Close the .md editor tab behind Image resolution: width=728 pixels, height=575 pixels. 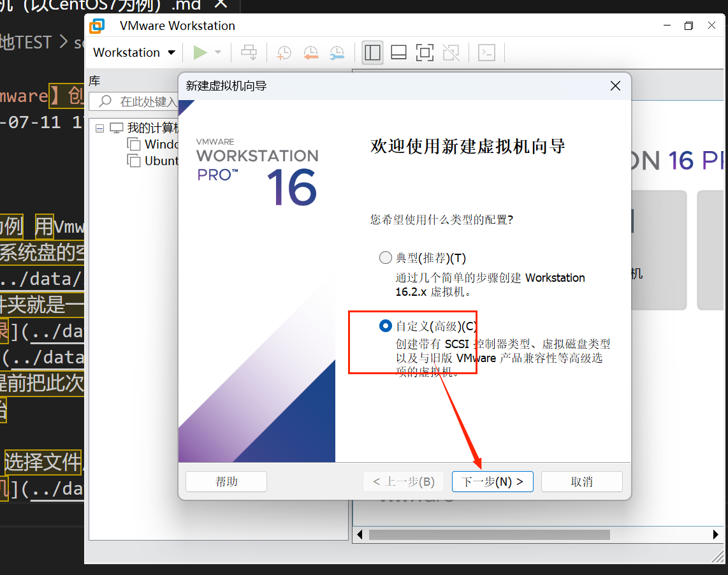click(221, 4)
